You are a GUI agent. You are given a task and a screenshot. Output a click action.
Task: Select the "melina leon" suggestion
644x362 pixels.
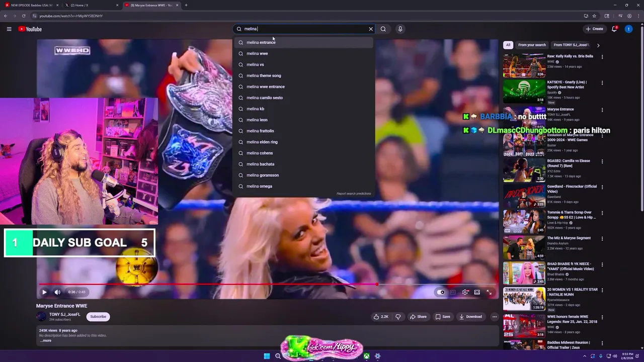click(303, 120)
